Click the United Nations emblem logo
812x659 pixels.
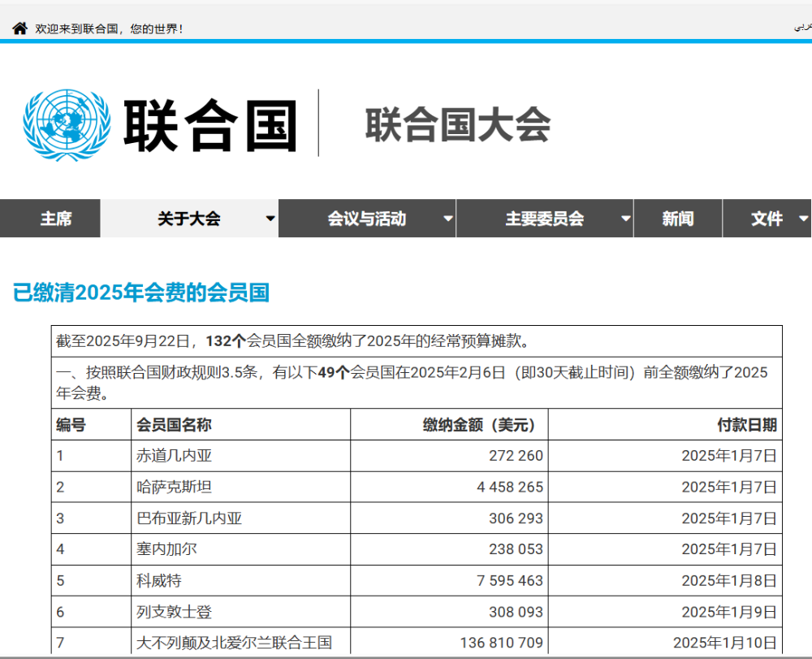(x=67, y=124)
